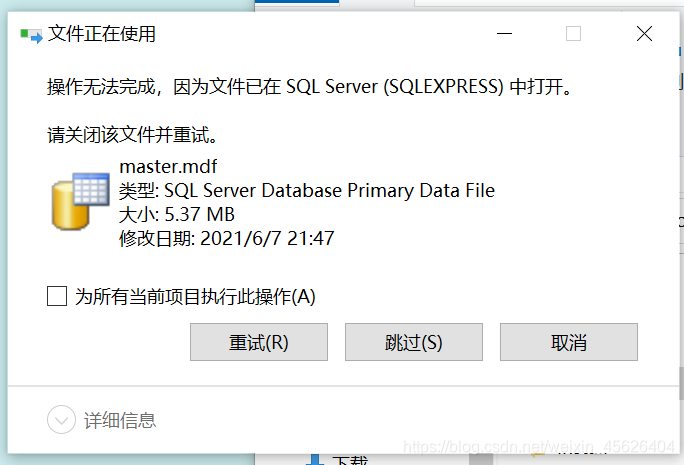
Task: Click the 详细信息 label text
Action: click(120, 420)
